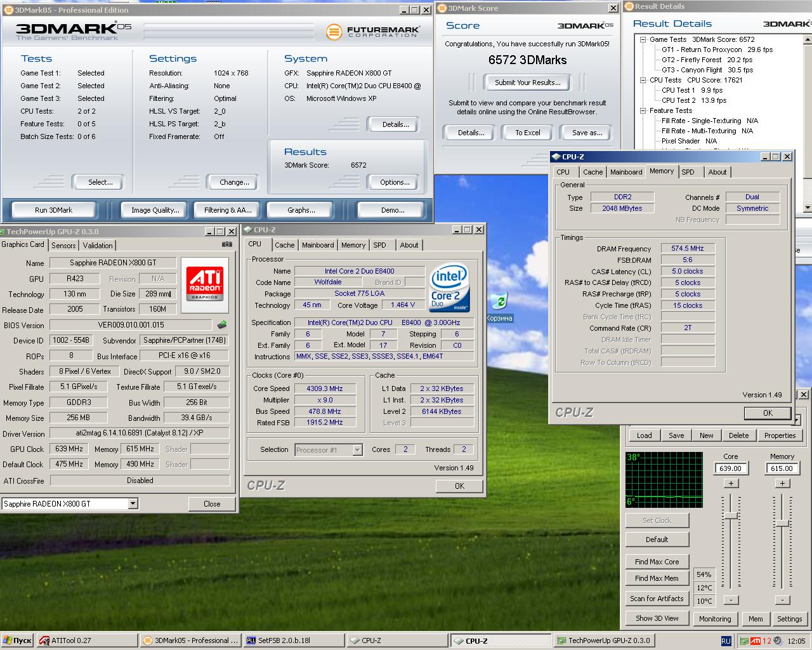Viewport: 812px width, 650px height.
Task: Open About tab in CPU-Z Memory window
Action: [x=717, y=172]
